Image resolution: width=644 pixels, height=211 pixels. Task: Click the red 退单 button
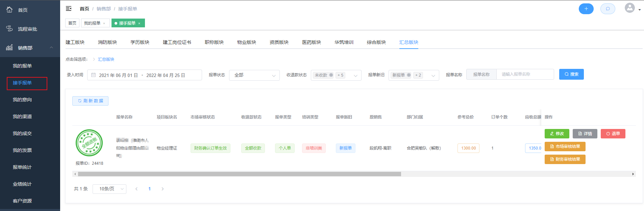click(x=613, y=134)
